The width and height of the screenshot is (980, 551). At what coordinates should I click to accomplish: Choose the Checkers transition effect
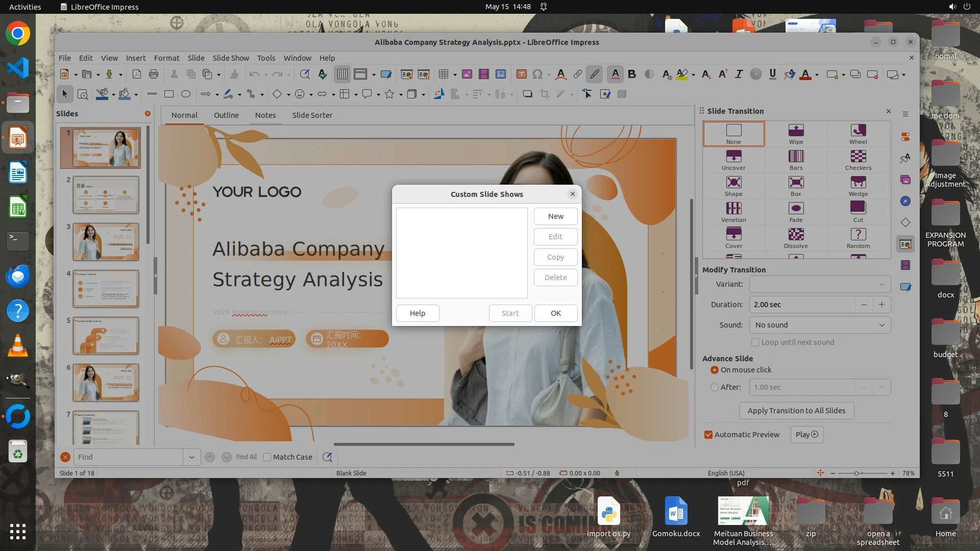(858, 160)
